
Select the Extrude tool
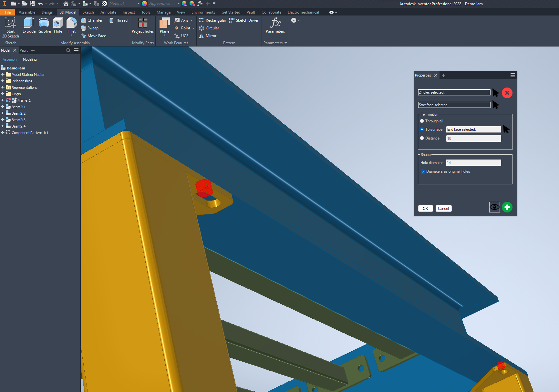[29, 26]
